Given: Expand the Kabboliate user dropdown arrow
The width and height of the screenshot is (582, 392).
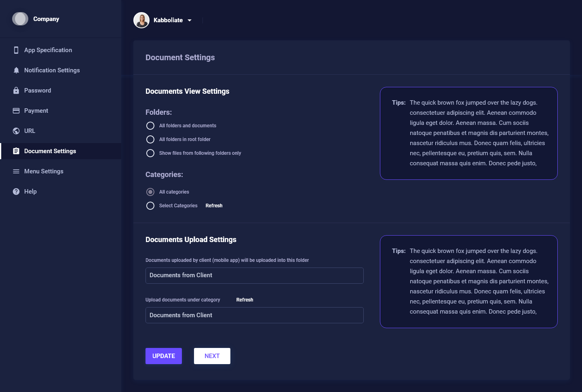Looking at the screenshot, I should point(190,20).
